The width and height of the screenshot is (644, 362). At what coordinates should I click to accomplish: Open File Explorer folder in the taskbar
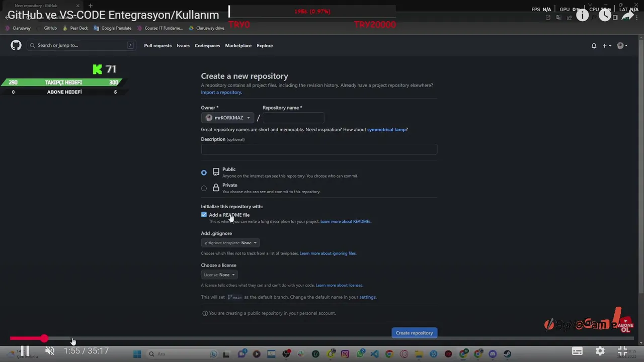point(419,354)
